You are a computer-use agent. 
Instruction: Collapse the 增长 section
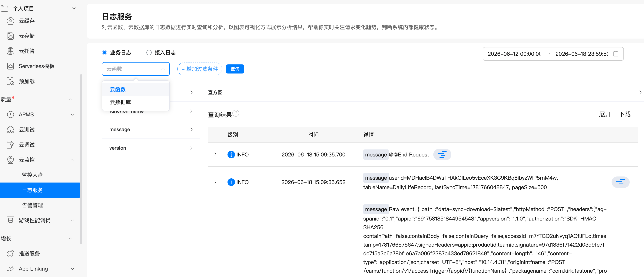pos(70,238)
